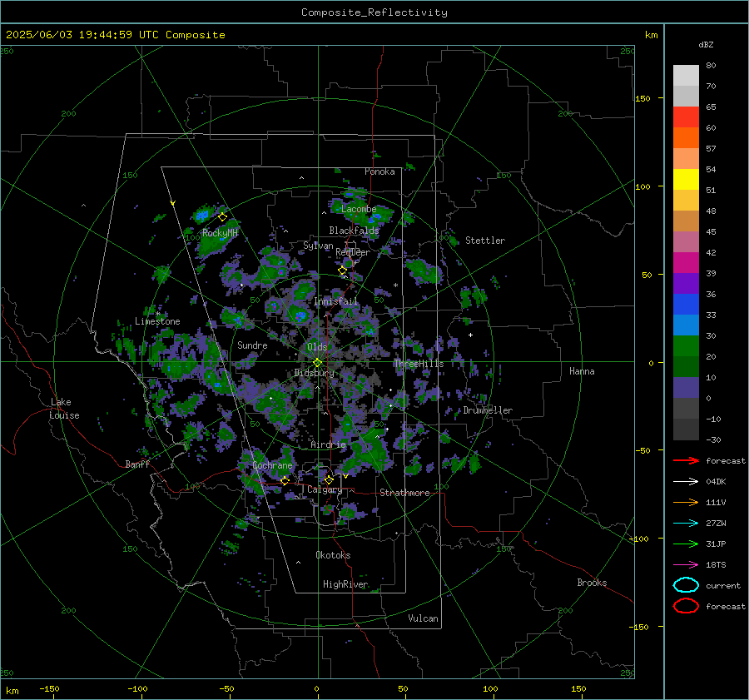749x700 pixels.
Task: Click the yellow diamond marker below RedDeer
Action: tap(342, 271)
